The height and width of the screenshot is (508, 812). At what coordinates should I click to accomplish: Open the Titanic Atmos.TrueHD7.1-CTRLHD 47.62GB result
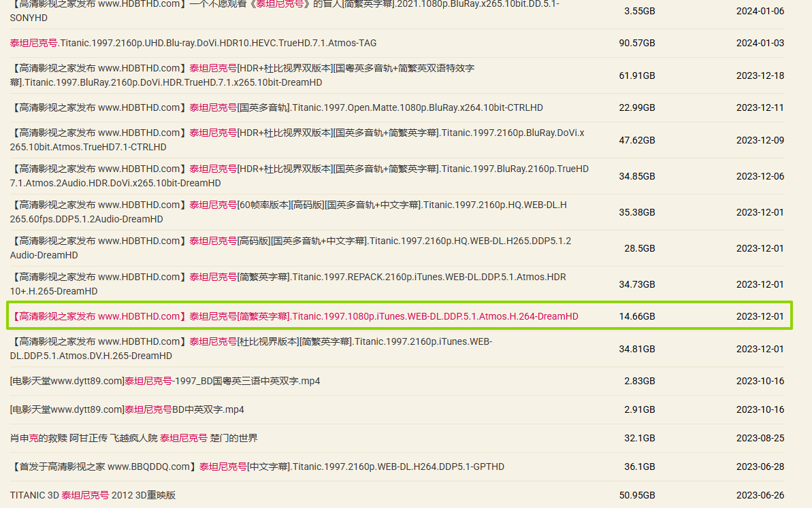pos(297,139)
